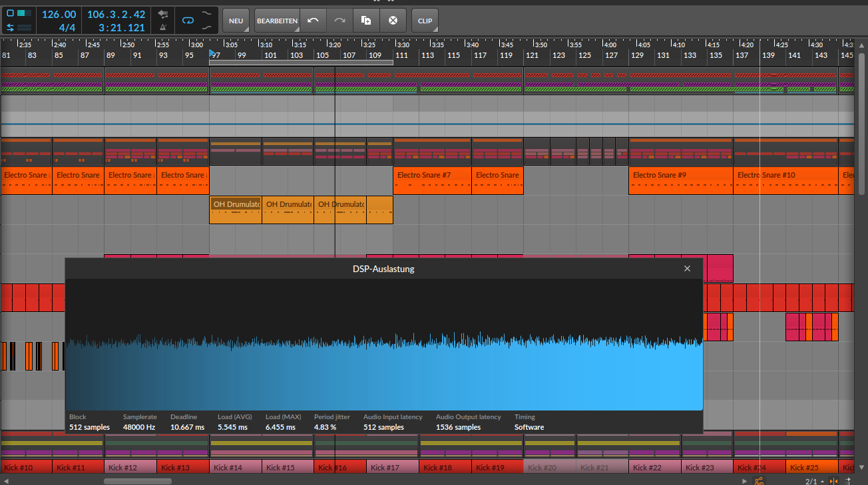
Task: Select the Electro Snare #9 clip
Action: coord(681,180)
